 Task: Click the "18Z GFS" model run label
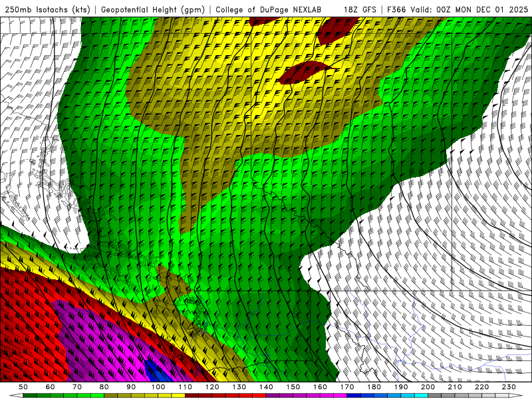pos(360,10)
